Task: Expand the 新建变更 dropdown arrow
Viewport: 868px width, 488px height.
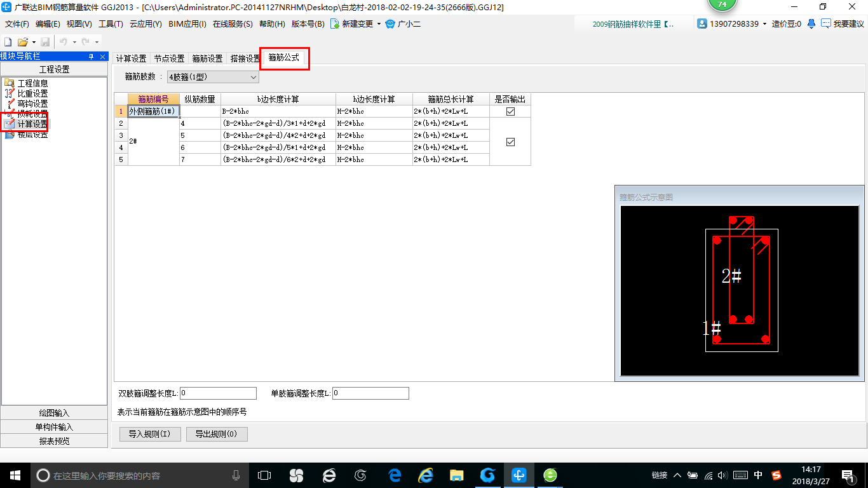Action: pyautogui.click(x=379, y=24)
